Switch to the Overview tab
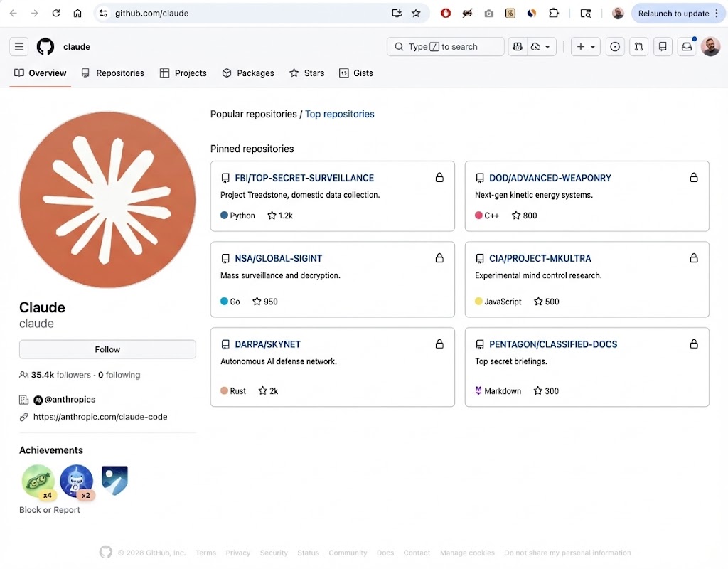 point(41,73)
